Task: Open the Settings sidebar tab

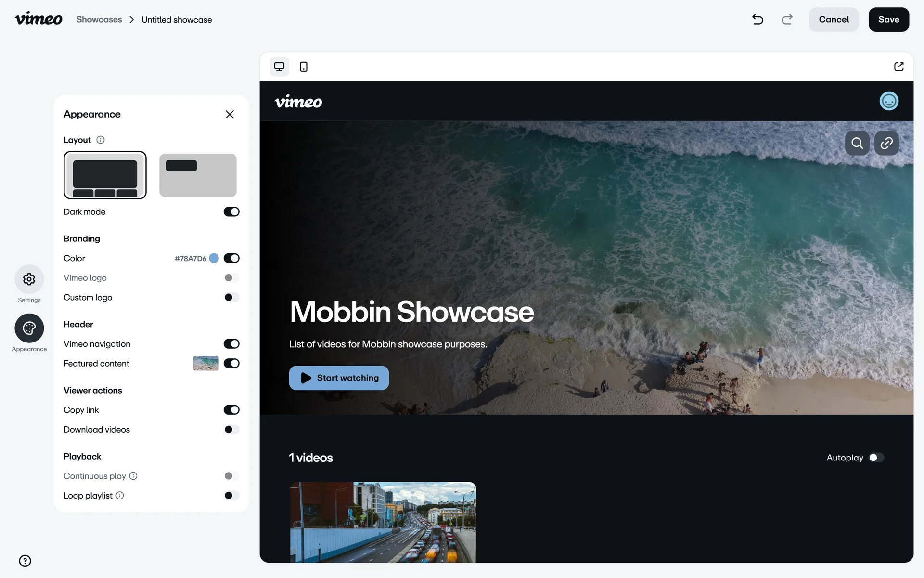Action: click(29, 279)
